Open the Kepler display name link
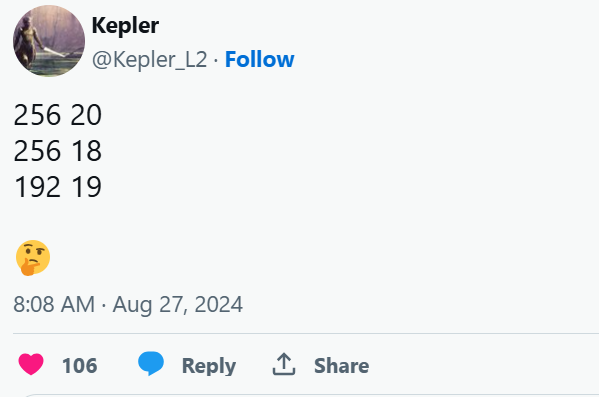 click(125, 26)
